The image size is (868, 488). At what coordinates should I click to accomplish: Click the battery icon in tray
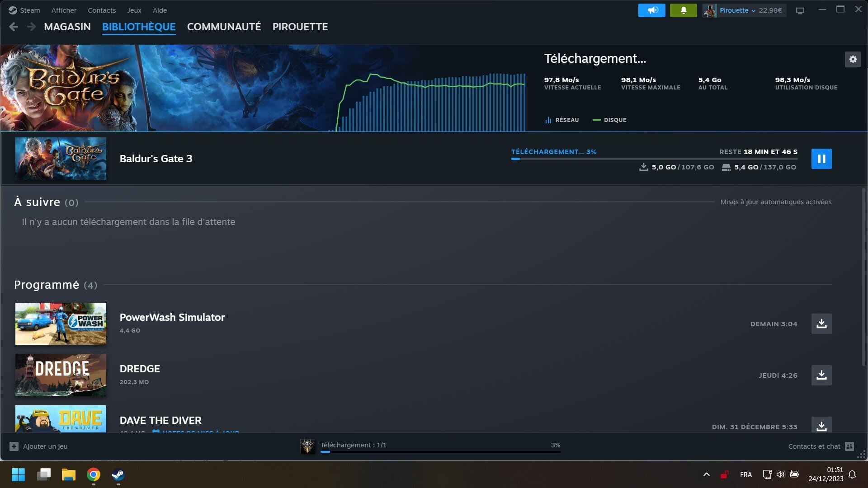pos(794,474)
